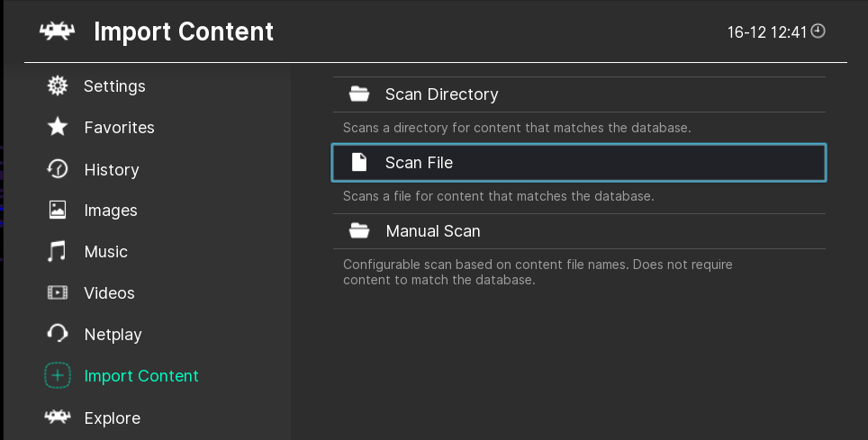
Task: Click the Import Content plus icon
Action: pos(58,376)
